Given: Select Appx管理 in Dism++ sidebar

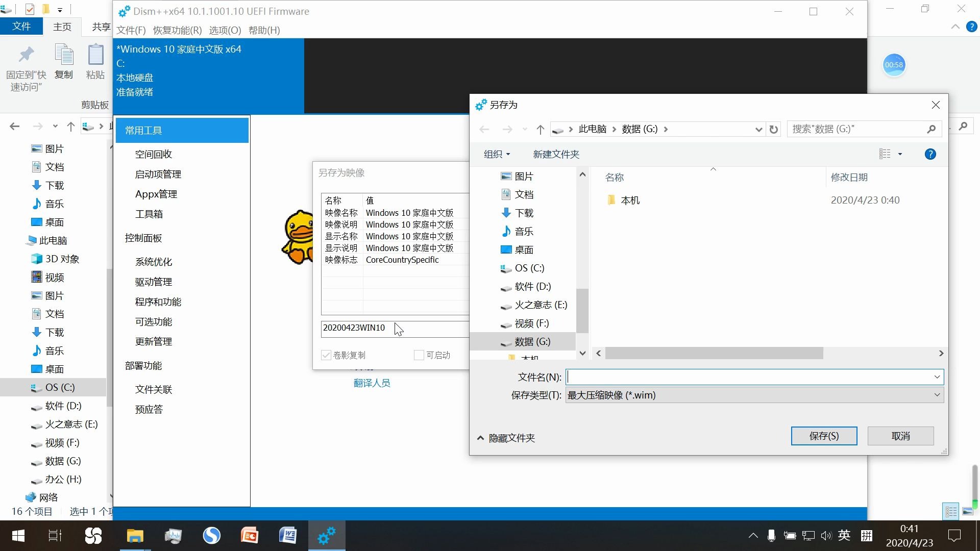Looking at the screenshot, I should [156, 194].
